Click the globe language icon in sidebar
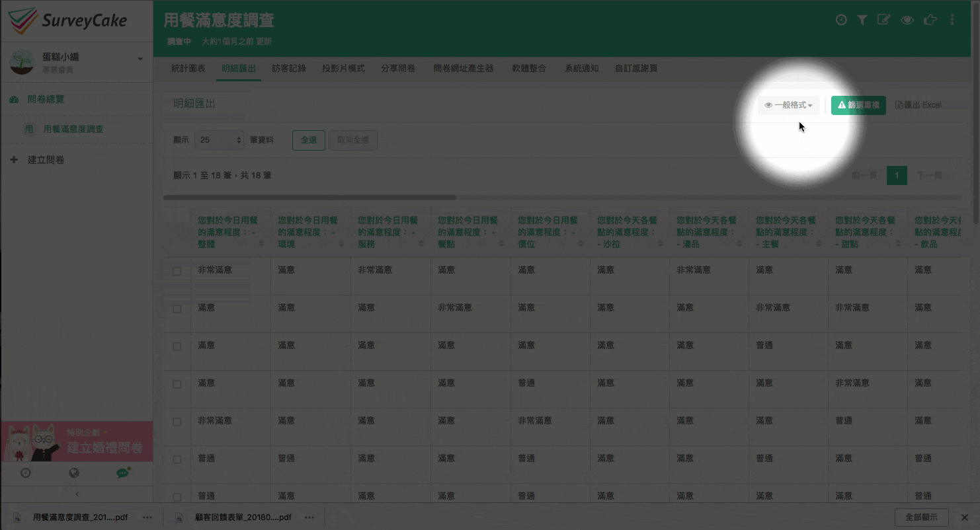Screen dimensions: 980x530 (74, 473)
